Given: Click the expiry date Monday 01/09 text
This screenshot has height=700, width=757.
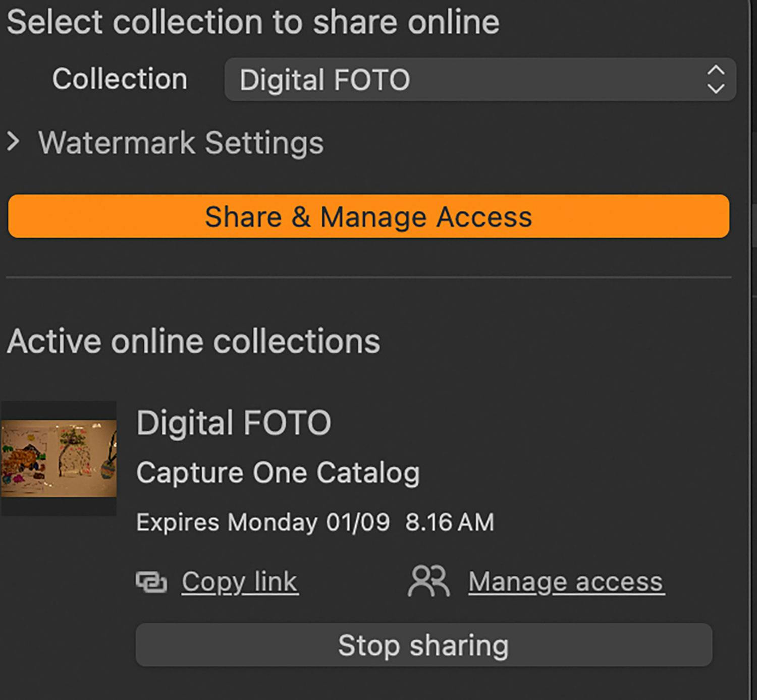Looking at the screenshot, I should pyautogui.click(x=308, y=522).
